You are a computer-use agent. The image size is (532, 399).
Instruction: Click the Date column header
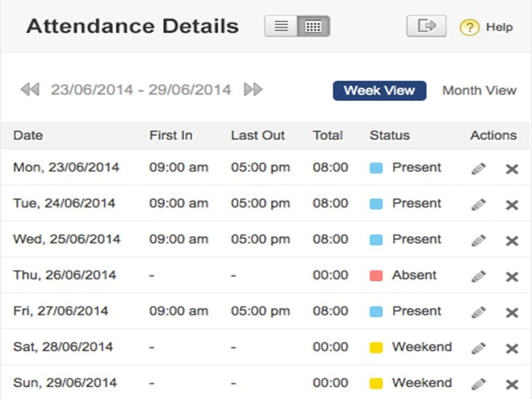pyautogui.click(x=28, y=135)
